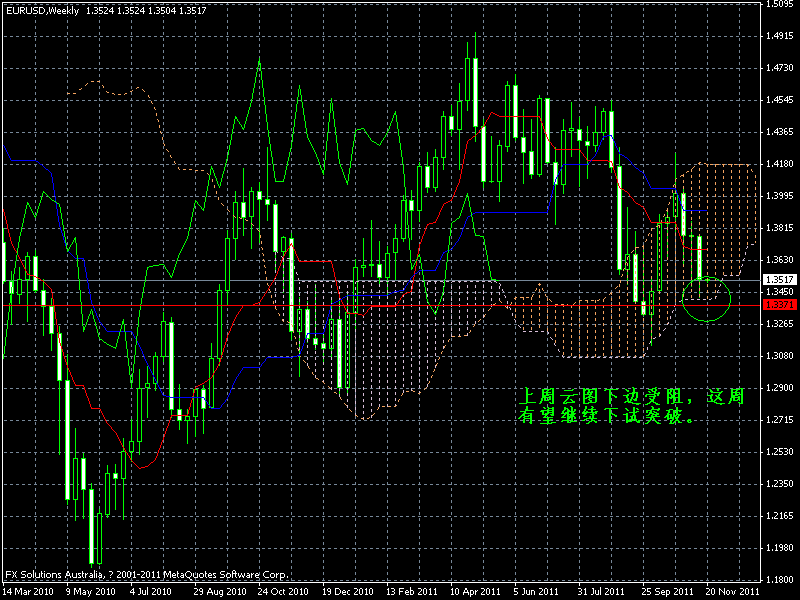Select the current price label 1.3517
This screenshot has width=800, height=600.
[x=780, y=280]
